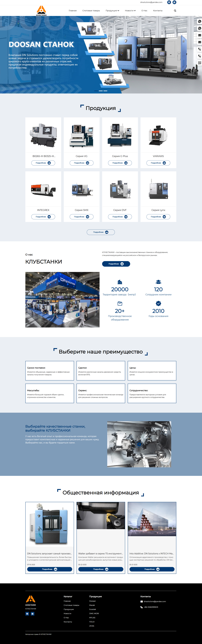The image size is (202, 644).
Task: Open the Facebook icon in the top bar
Action: 174,2
